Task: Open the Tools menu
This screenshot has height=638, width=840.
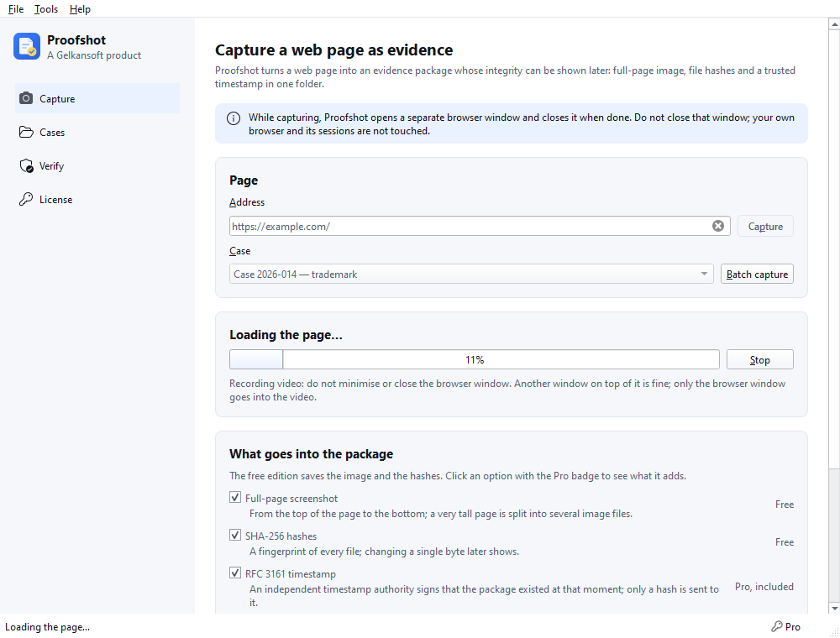Action: click(x=46, y=9)
